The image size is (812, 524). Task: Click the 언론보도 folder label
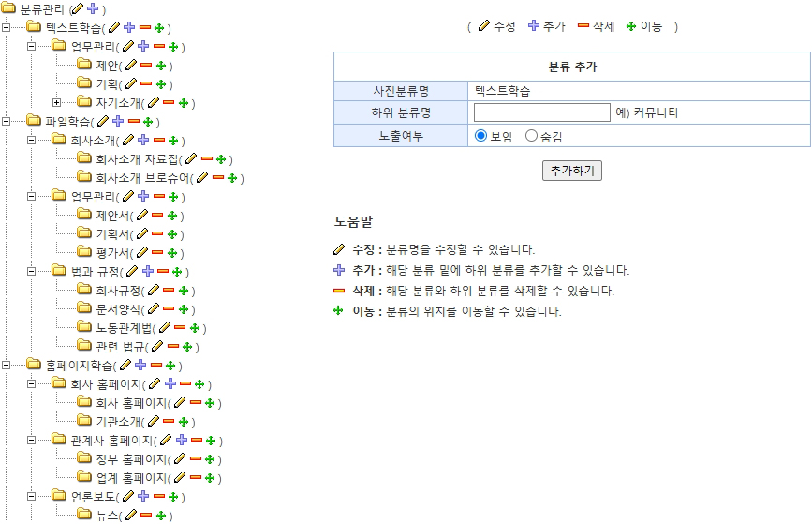[93, 497]
